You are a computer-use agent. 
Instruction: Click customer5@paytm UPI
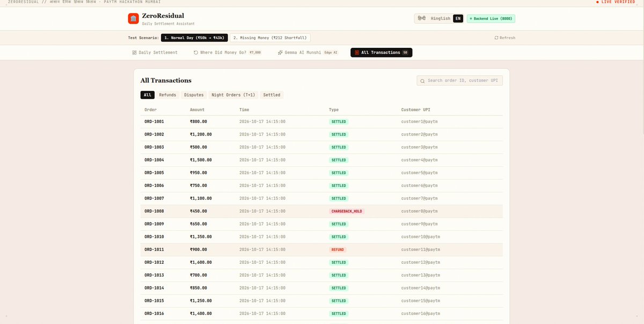click(x=420, y=172)
